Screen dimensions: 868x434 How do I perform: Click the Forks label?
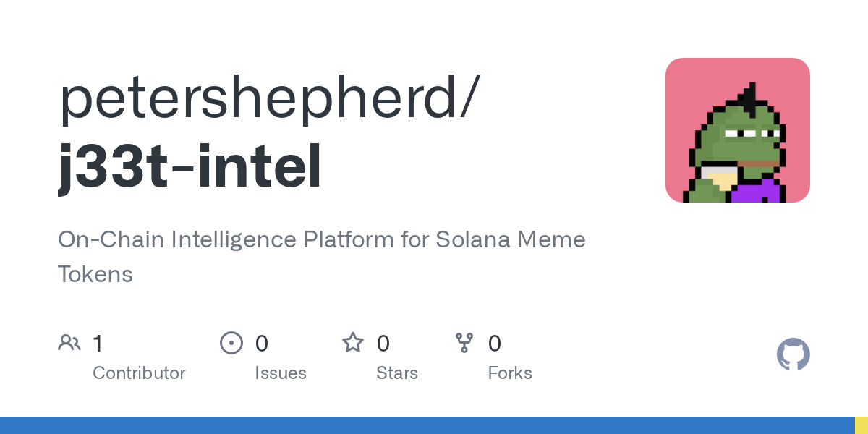pos(510,373)
